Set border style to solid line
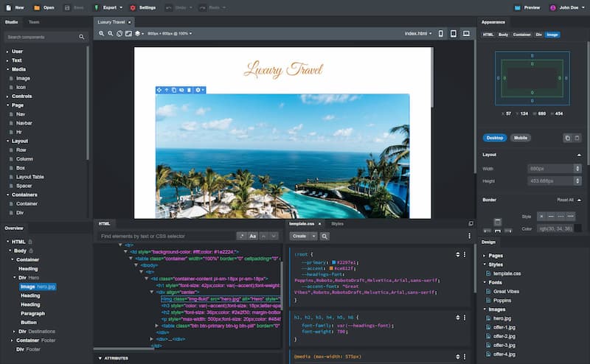 point(551,216)
